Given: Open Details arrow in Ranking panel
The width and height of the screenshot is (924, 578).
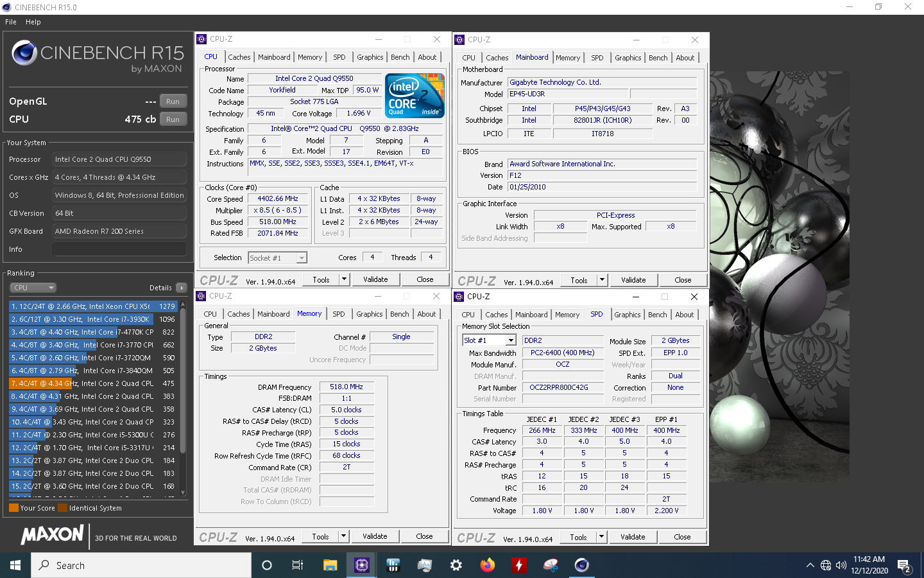Looking at the screenshot, I should (x=182, y=288).
